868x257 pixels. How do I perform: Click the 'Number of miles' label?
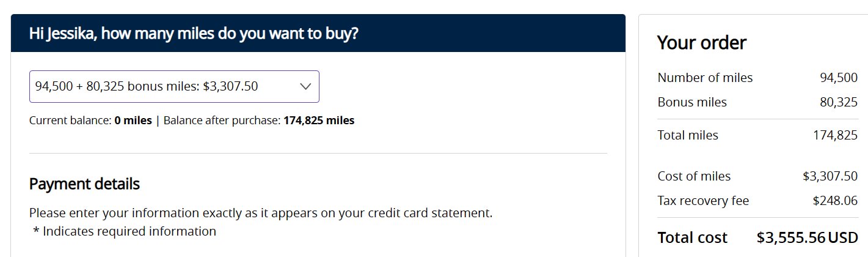tap(705, 78)
